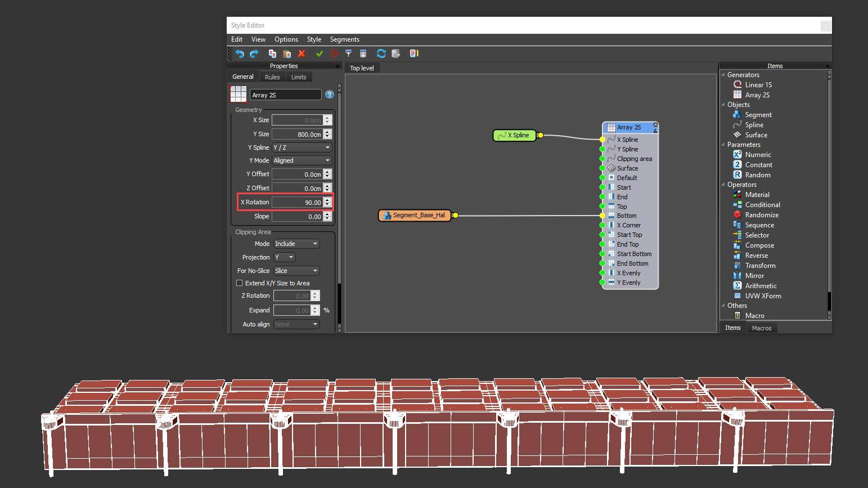868x488 pixels.
Task: Click the green checkmark validation icon
Action: point(320,53)
